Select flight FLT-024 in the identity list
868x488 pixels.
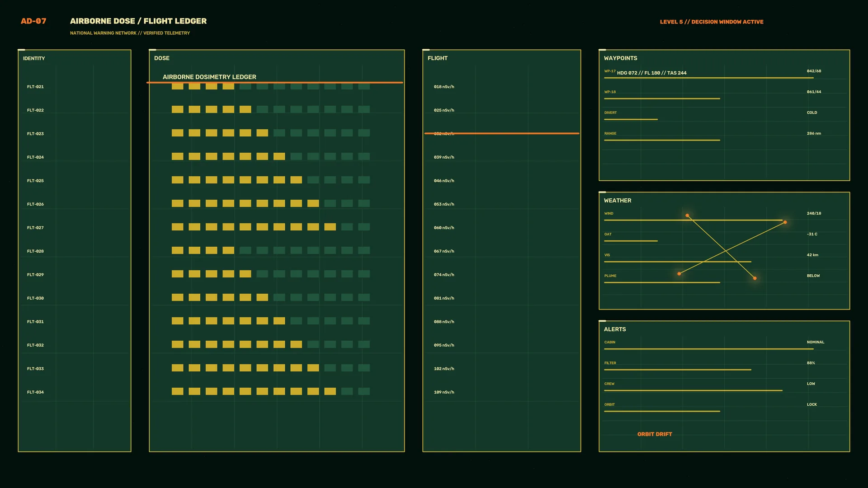pos(35,157)
